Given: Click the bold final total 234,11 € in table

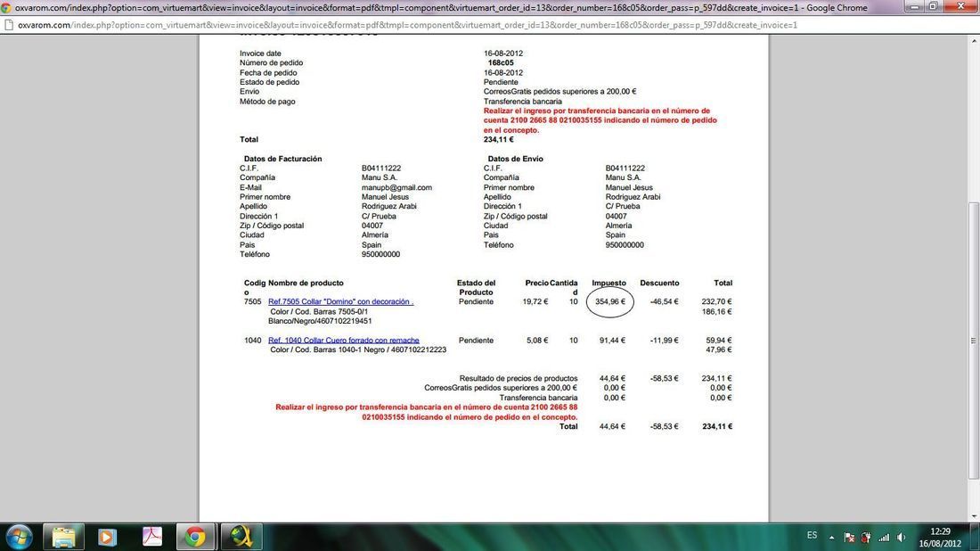Looking at the screenshot, I should coord(717,426).
